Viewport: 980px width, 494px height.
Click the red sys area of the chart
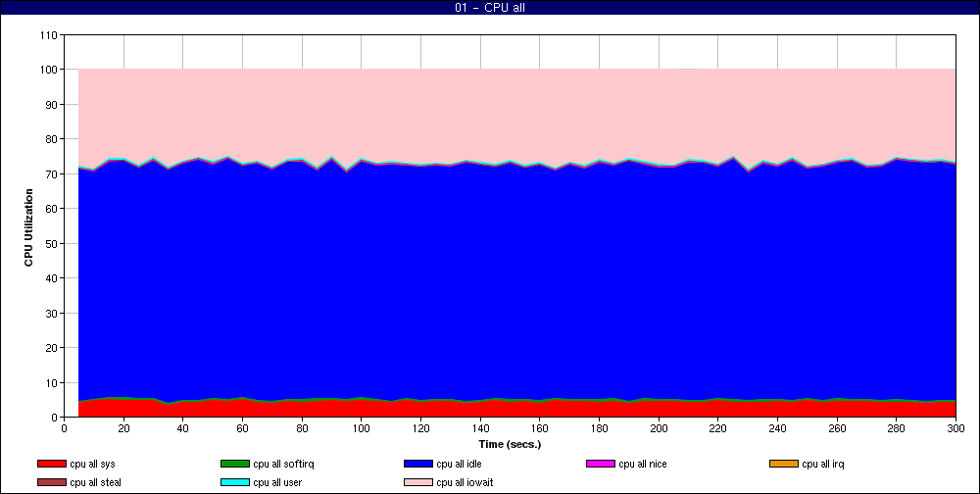tap(516, 409)
